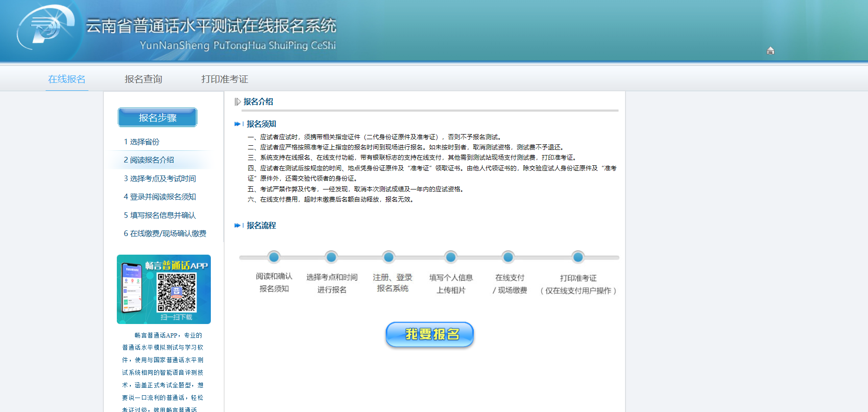Click the triangle icon beside 报名介绍
Image resolution: width=868 pixels, height=412 pixels.
237,101
